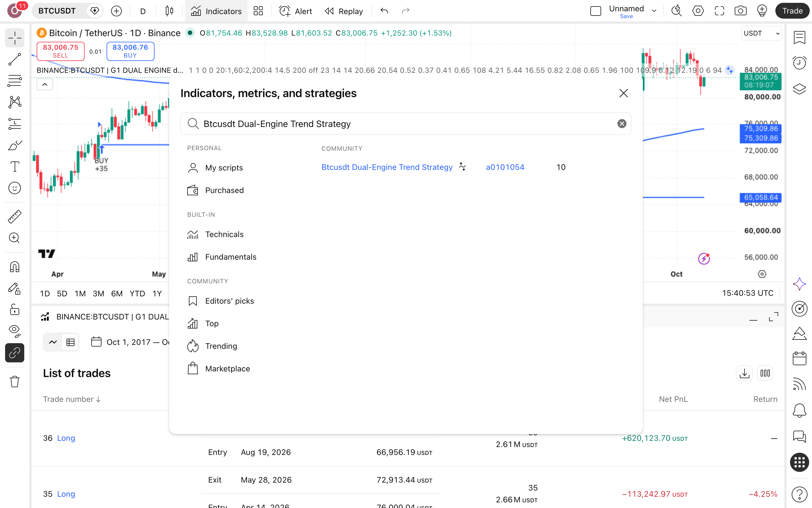The width and height of the screenshot is (812, 508).
Task: Open the layout templates grid icon
Action: (x=258, y=11)
